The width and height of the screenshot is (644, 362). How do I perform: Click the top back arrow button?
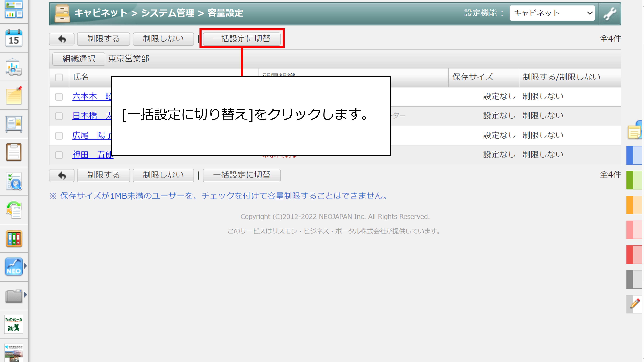[62, 39]
